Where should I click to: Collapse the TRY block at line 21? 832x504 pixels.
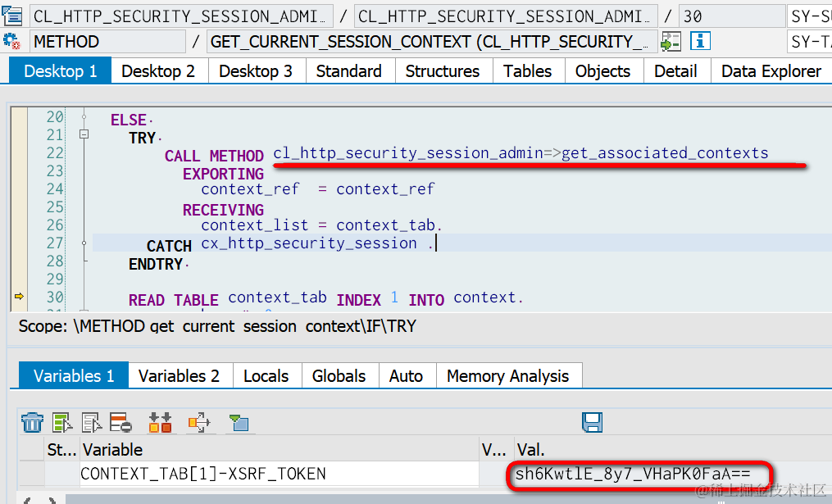84,134
